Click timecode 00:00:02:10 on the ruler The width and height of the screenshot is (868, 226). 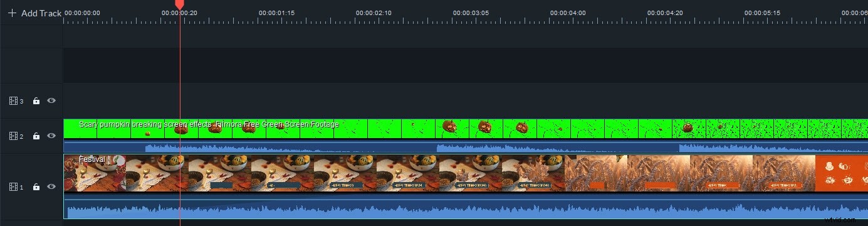pos(374,13)
